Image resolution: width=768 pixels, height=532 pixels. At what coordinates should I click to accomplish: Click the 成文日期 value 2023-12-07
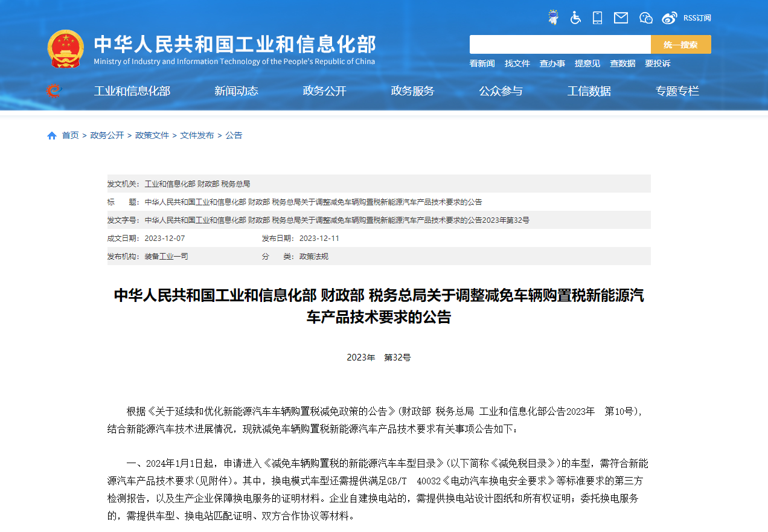point(165,238)
